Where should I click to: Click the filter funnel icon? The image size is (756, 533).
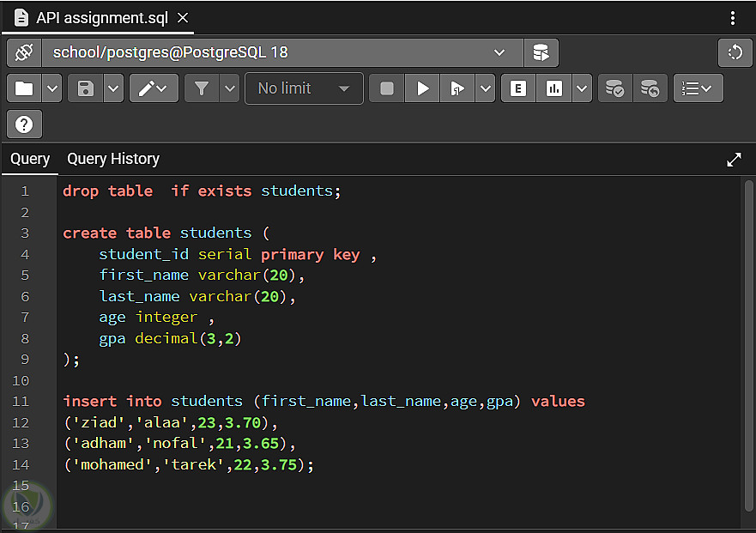[x=202, y=88]
